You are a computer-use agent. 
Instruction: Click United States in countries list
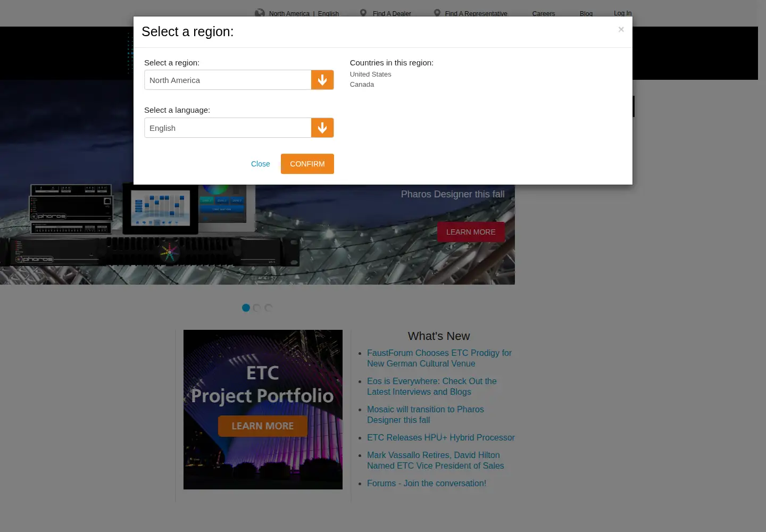pos(370,74)
